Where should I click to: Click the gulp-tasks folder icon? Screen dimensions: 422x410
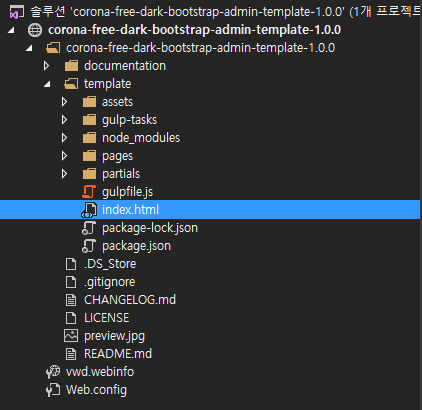tap(89, 120)
